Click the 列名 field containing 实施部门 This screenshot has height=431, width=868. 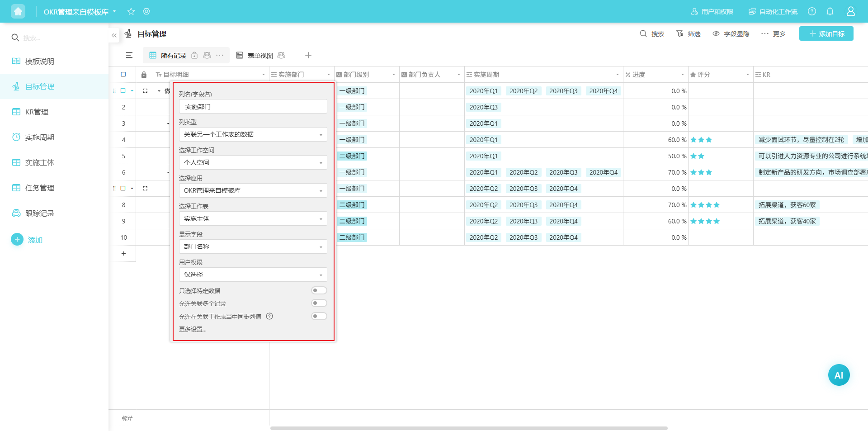tap(253, 106)
